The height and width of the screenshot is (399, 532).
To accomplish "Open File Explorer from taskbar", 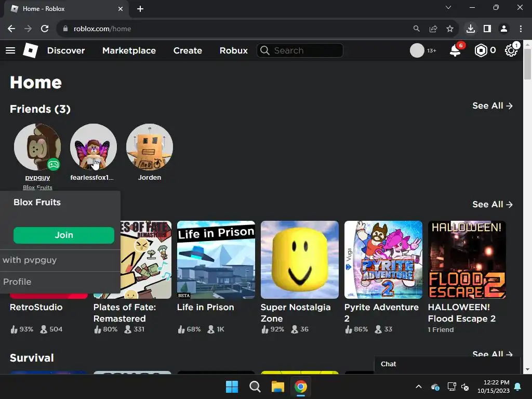I will point(277,387).
